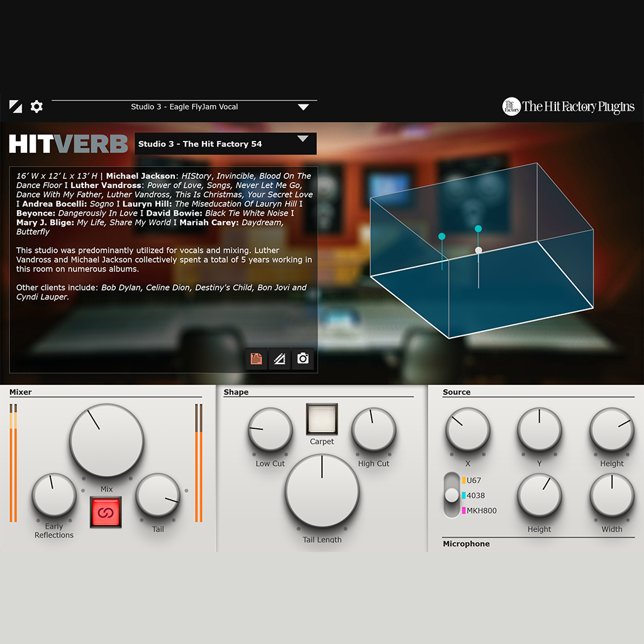This screenshot has width=644, height=644.
Task: Click The Hit Factory Plugins logo
Action: click(x=569, y=107)
